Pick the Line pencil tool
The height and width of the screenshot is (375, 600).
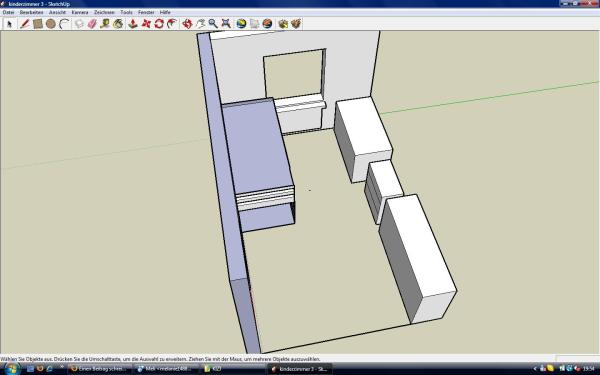click(x=24, y=24)
